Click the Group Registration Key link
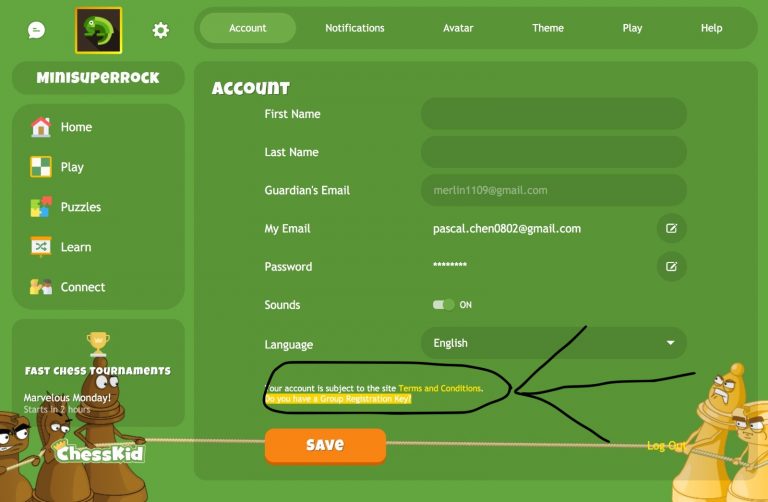The height and width of the screenshot is (502, 768). coord(338,399)
